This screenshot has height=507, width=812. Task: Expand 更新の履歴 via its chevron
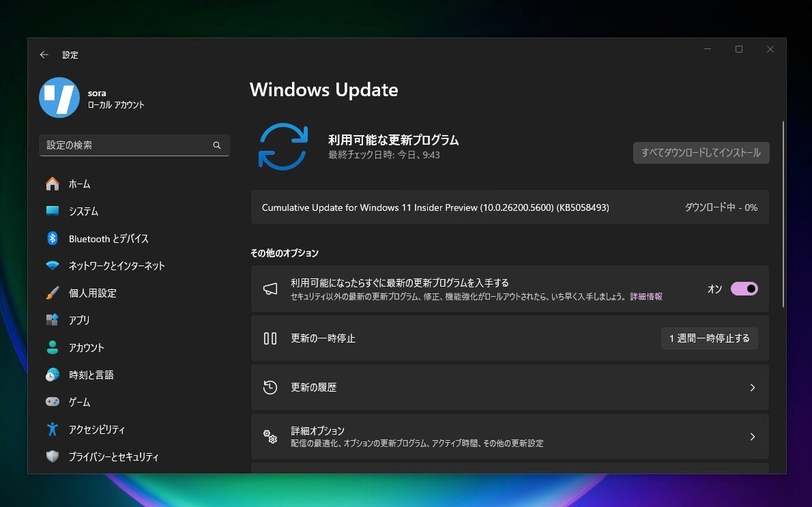tap(753, 388)
